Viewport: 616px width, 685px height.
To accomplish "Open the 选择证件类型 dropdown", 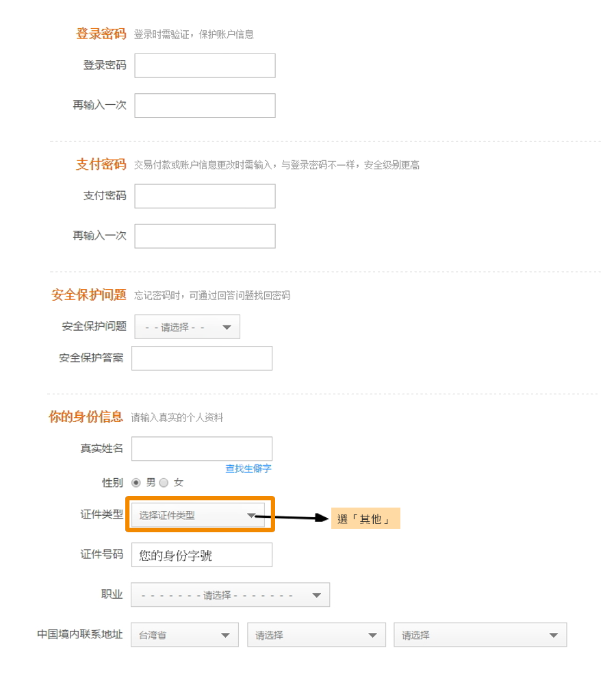I will pyautogui.click(x=198, y=515).
